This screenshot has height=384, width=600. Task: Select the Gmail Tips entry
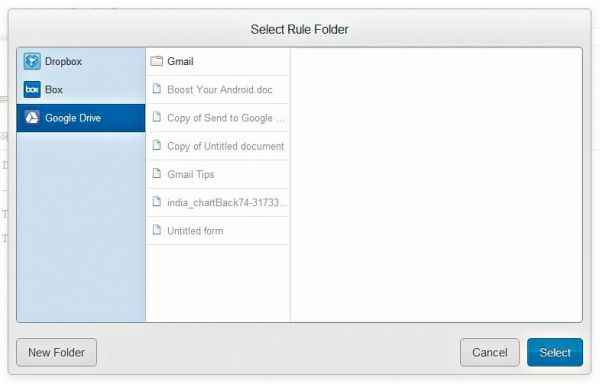click(217, 174)
